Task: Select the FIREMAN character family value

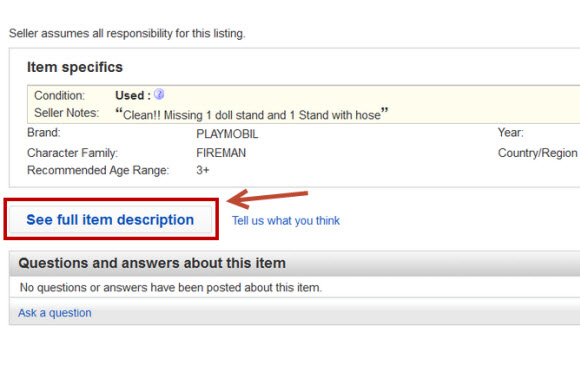Action: [x=221, y=153]
